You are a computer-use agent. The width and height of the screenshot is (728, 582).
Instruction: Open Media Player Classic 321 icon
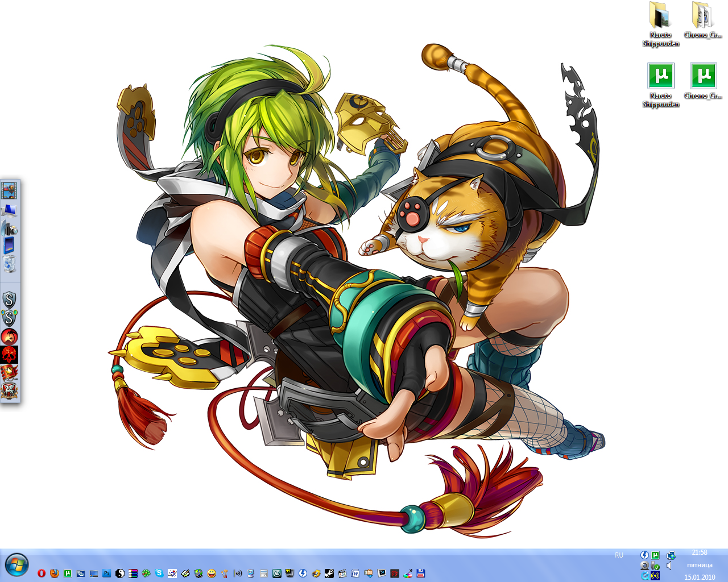tap(342, 573)
